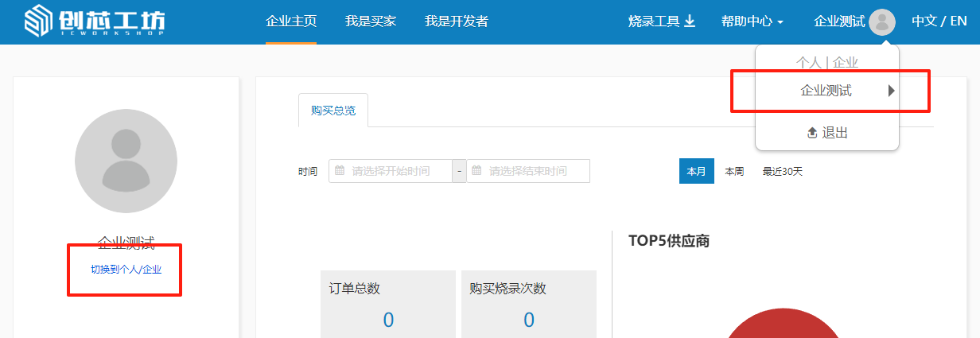Select the 最近30天 filter button
The image size is (980, 338).
click(783, 171)
